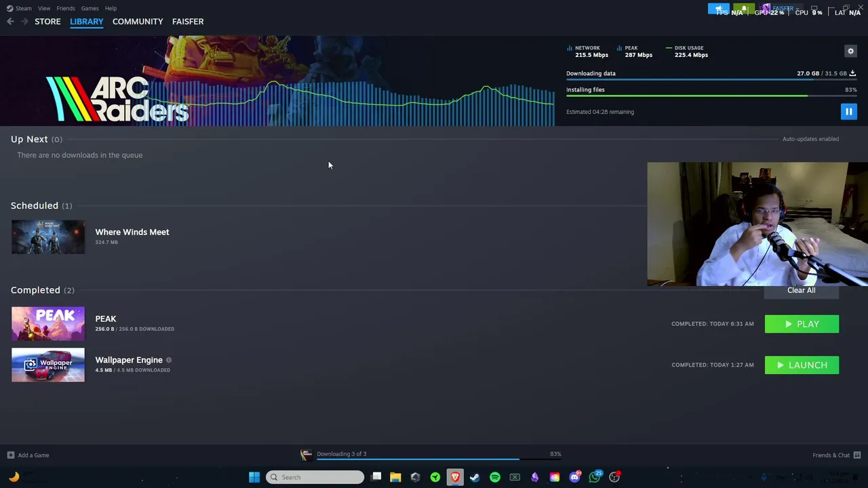Screen dimensions: 868x488
Task: Go back with the left arrow
Action: tap(10, 22)
